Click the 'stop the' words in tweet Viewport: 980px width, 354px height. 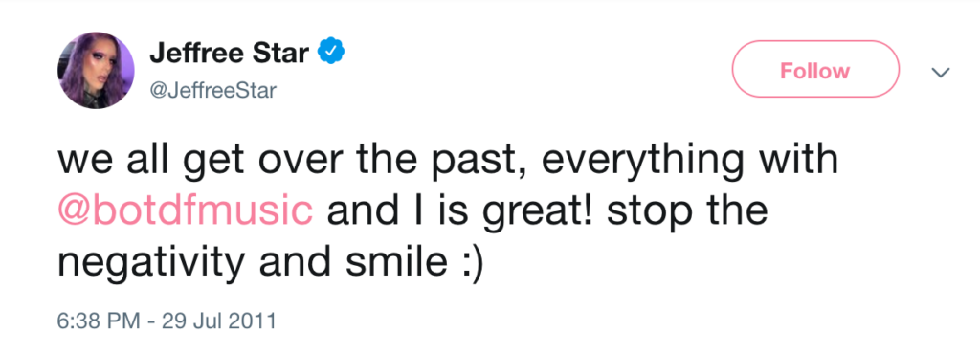[687, 213]
